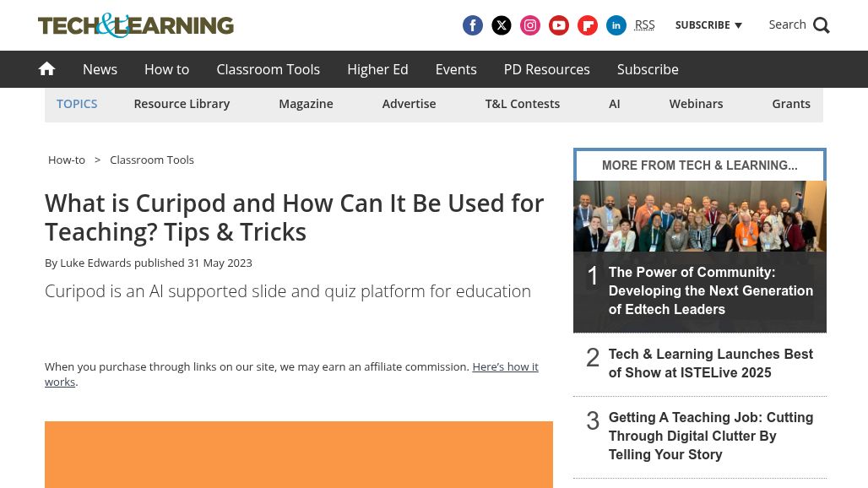Viewport: 868px width, 488px height.
Task: Open "Tech & Learning Launches Best of Show" article
Action: click(x=711, y=364)
